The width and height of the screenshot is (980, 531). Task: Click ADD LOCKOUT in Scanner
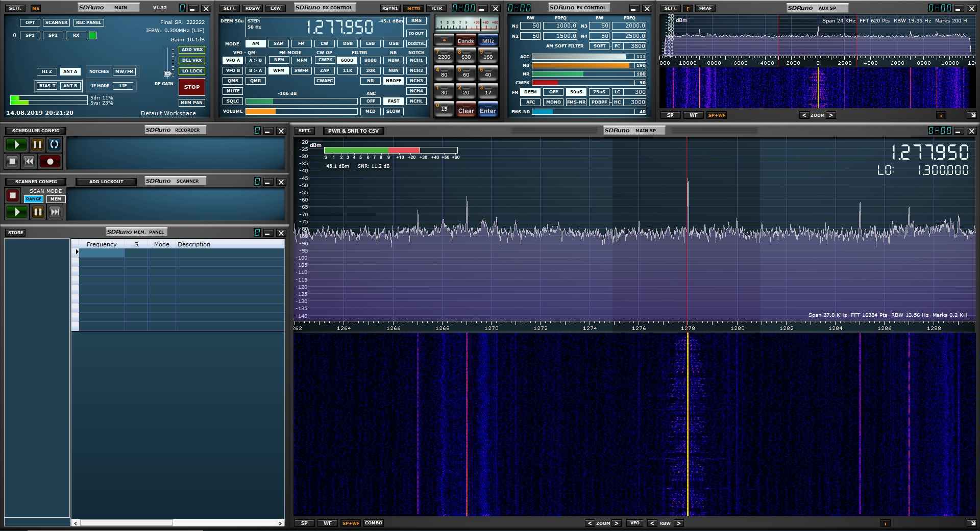click(106, 182)
